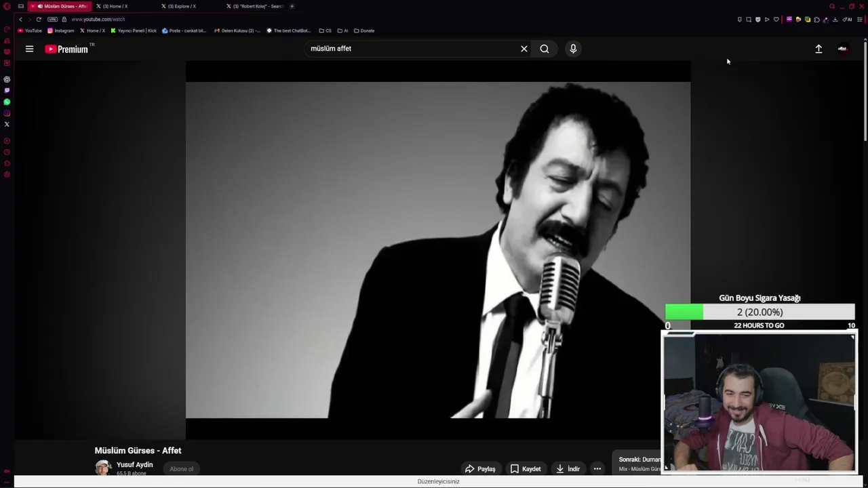Open X in the browser sidebar
The image size is (868, 488).
pos(7,124)
